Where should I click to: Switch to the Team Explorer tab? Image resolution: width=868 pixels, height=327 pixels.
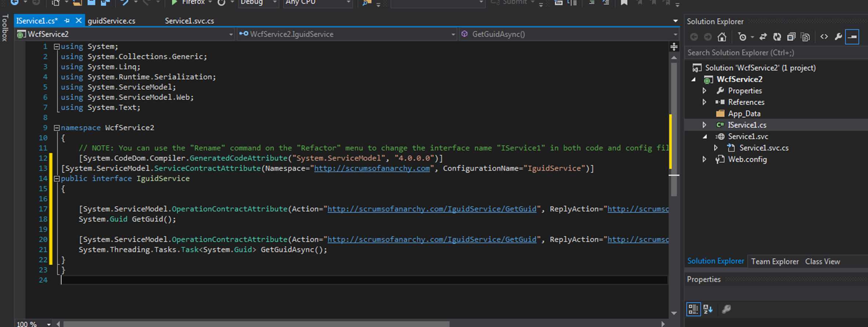[x=775, y=262]
